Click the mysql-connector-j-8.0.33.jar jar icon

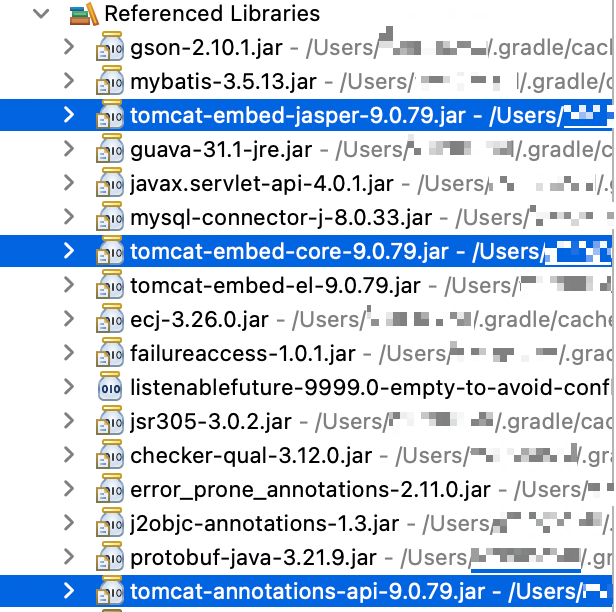110,216
